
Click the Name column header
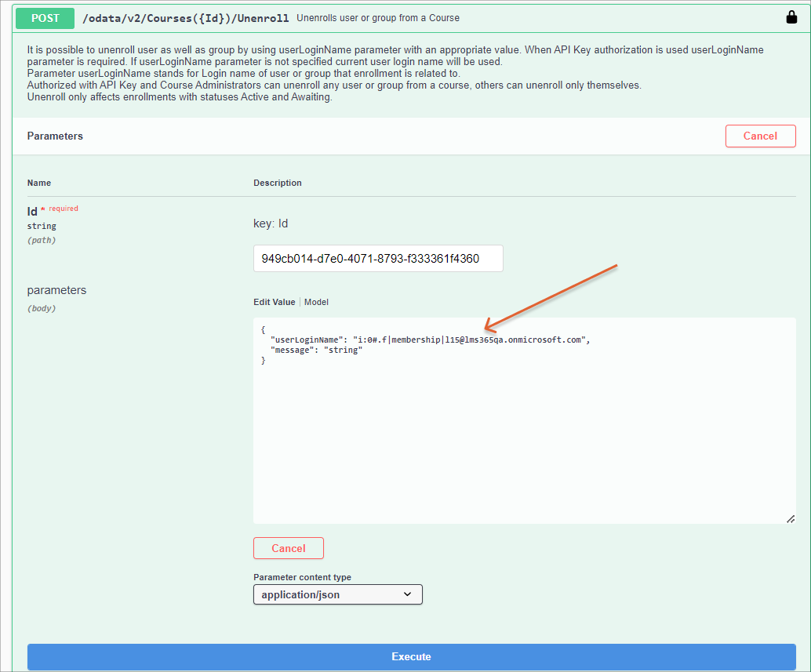(39, 183)
